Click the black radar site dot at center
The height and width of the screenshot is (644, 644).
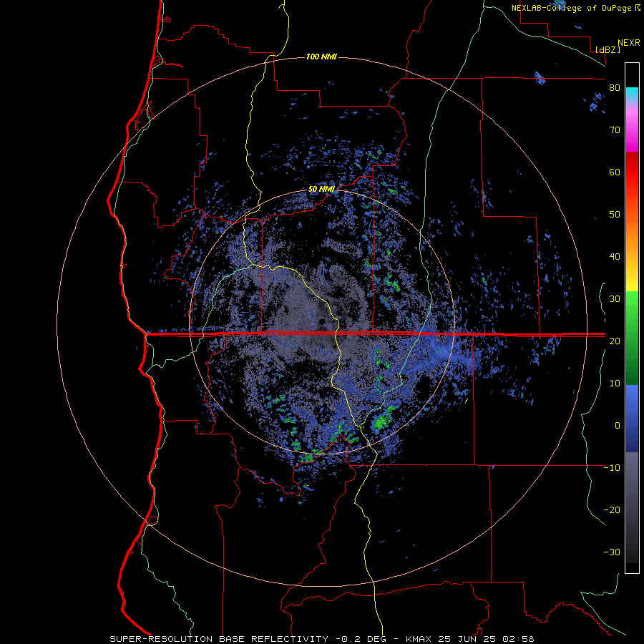(322, 321)
